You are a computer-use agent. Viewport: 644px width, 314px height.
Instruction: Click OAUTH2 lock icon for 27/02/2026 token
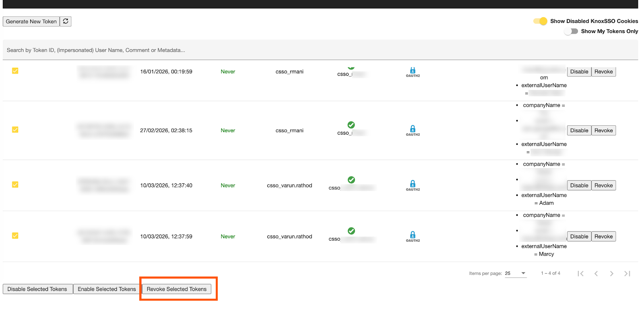pos(413,129)
